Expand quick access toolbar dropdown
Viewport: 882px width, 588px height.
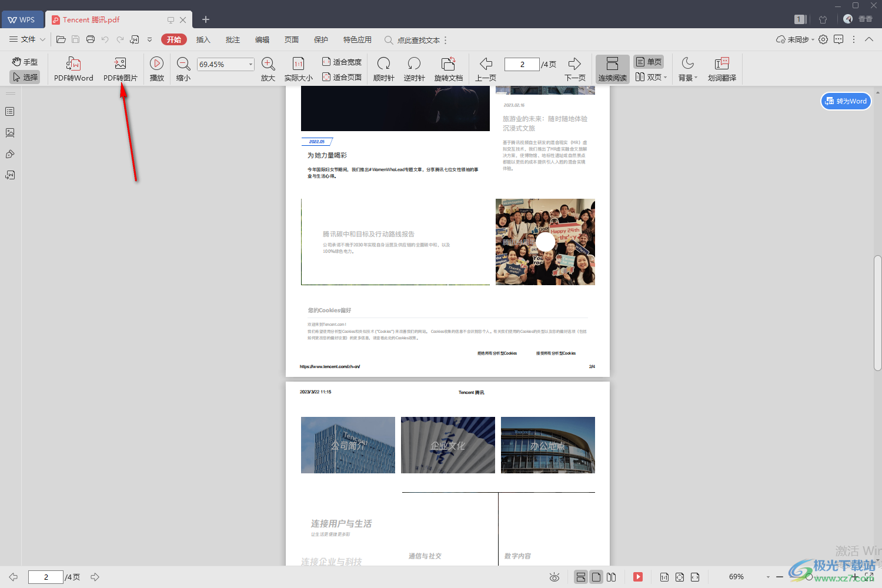pyautogui.click(x=149, y=39)
